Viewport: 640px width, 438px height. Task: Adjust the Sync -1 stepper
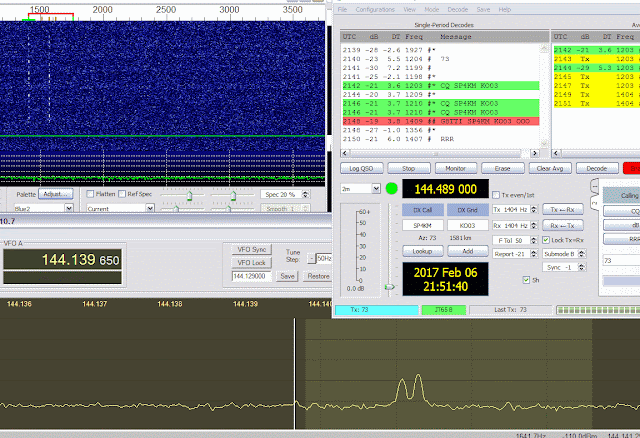coord(582,267)
